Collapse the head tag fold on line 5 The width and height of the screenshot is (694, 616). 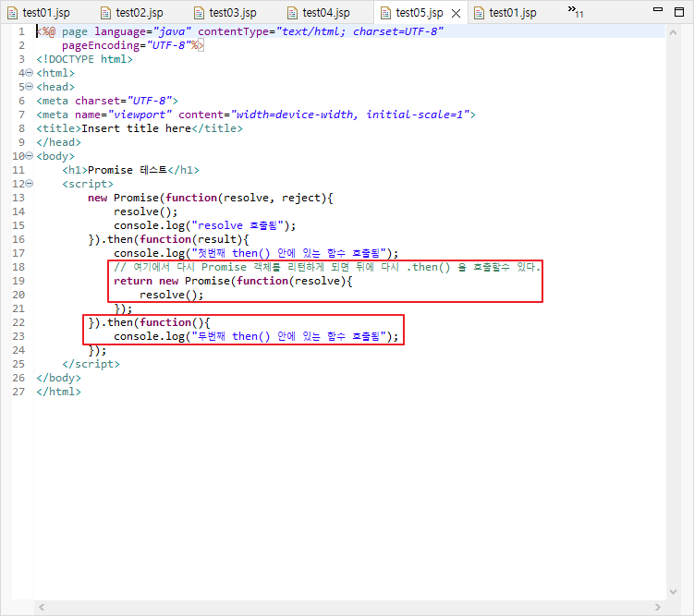tap(30, 86)
